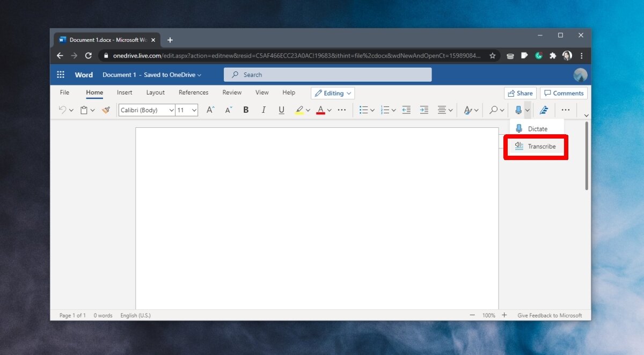Screen dimensions: 644x355
Task: Increase the font size with Grow Font
Action: [210, 110]
